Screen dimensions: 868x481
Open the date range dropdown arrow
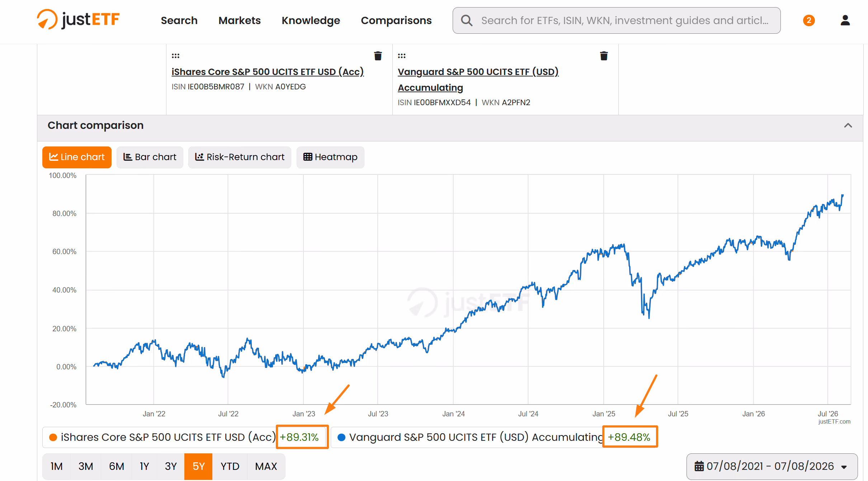(844, 467)
